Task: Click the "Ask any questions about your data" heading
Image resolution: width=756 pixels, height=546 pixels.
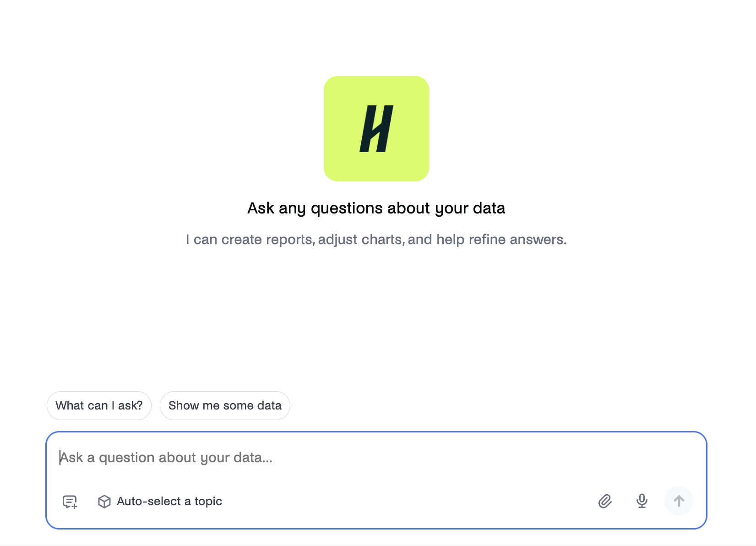Action: coord(376,208)
